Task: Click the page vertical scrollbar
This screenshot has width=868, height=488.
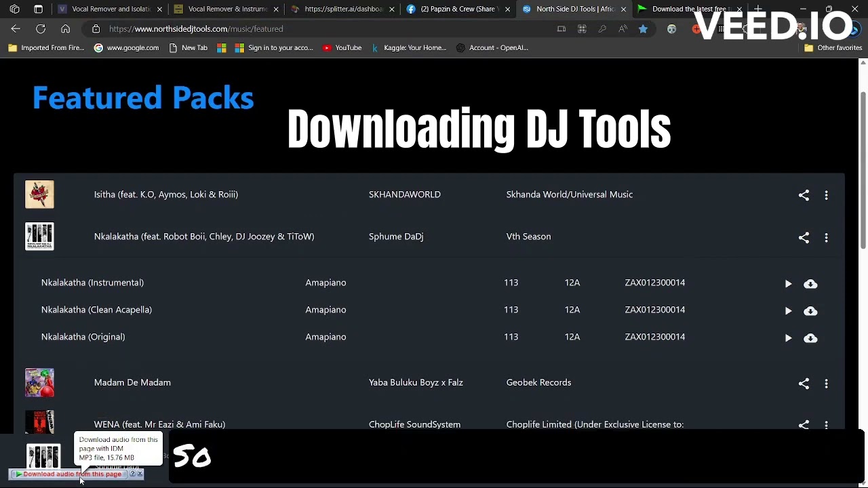Action: [863, 169]
